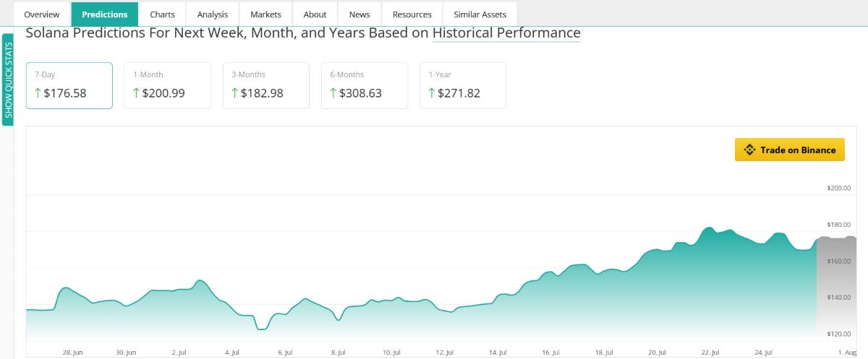The image size is (868, 359).
Task: Click the Trade on Binance button
Action: [790, 150]
